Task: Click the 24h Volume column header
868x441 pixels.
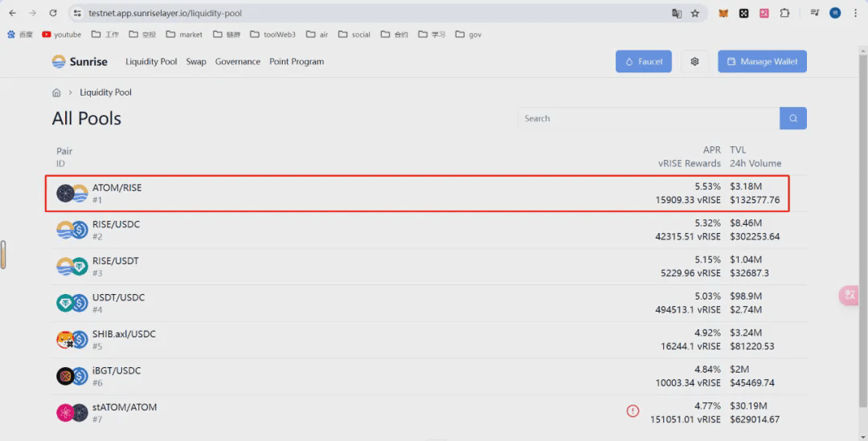Action: (755, 164)
